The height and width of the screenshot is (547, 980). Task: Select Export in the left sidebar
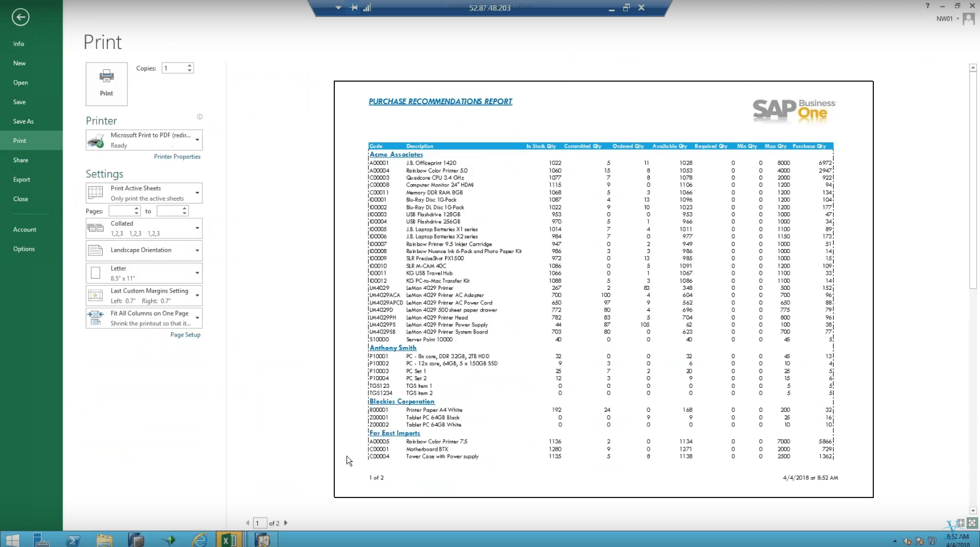pos(22,180)
